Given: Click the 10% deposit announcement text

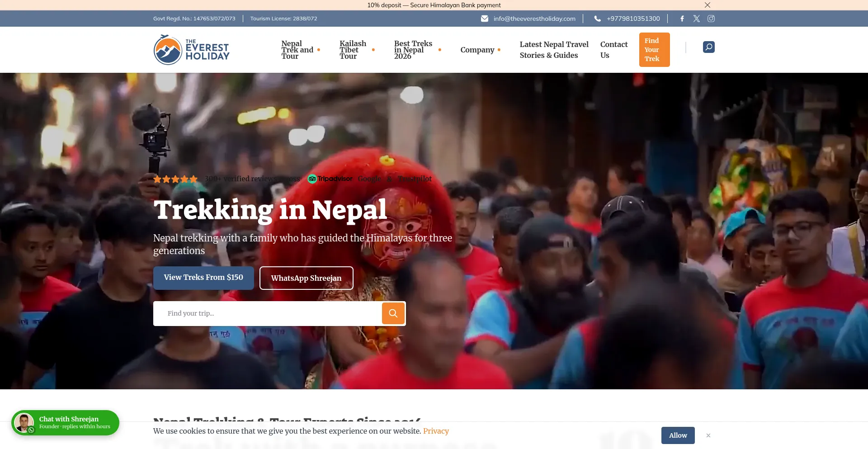Looking at the screenshot, I should click(x=434, y=5).
